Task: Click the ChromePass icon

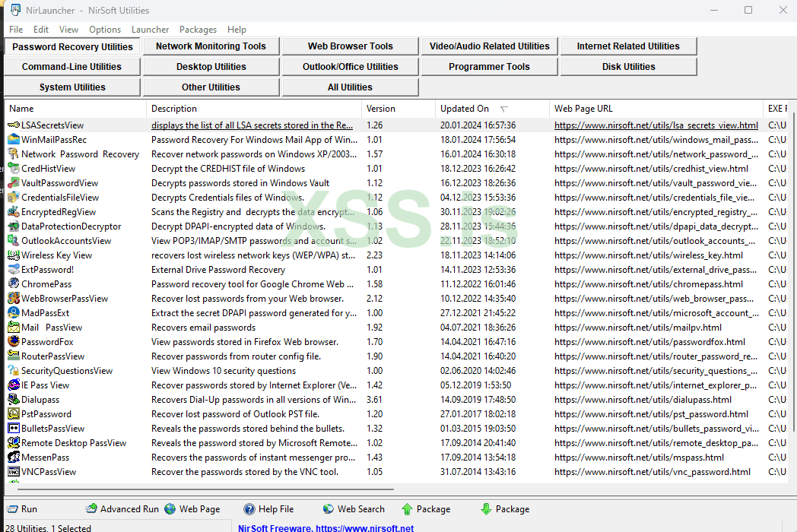Action: coord(14,284)
